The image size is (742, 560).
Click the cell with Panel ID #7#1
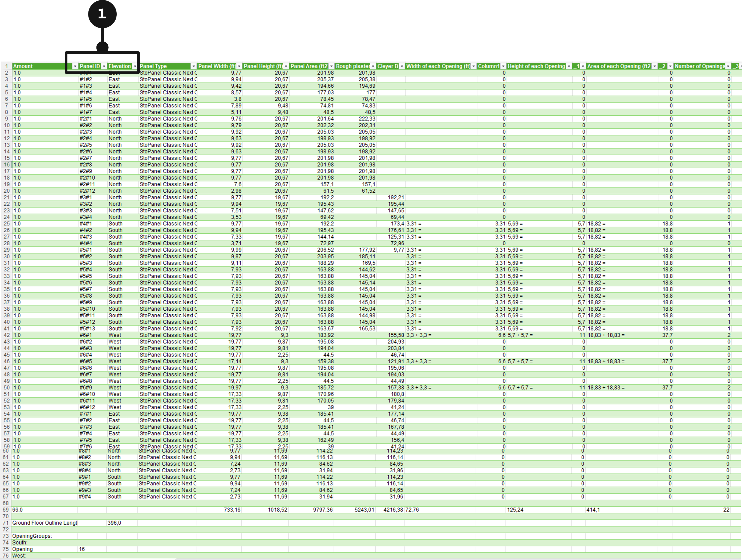pyautogui.click(x=92, y=414)
